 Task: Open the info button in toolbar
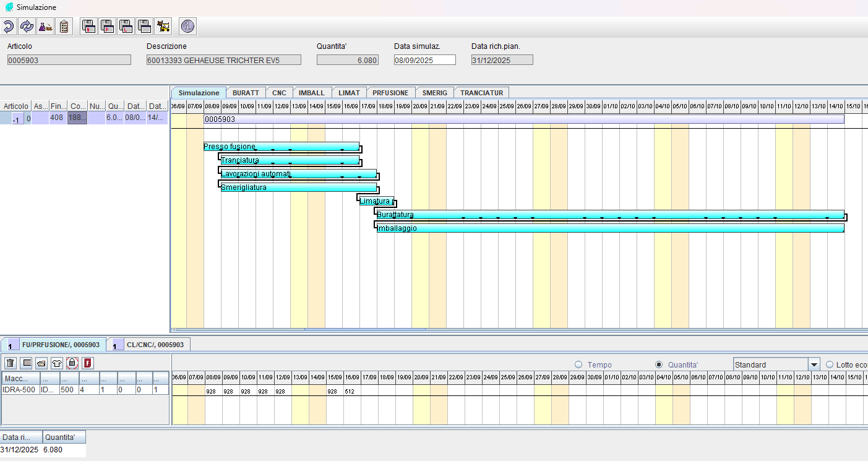187,26
